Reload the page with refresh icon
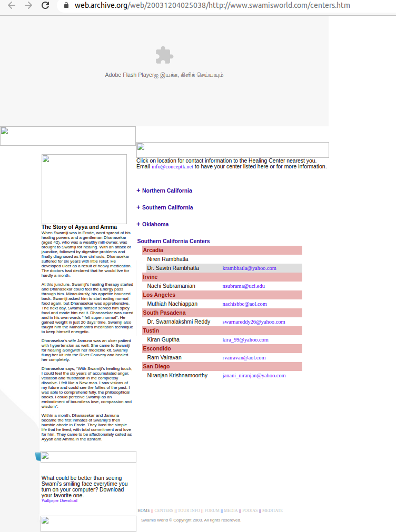This screenshot has width=396, height=532. pos(46,6)
